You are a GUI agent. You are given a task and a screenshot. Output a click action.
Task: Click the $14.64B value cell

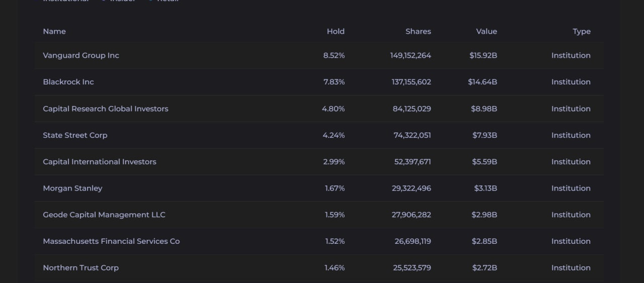[482, 82]
